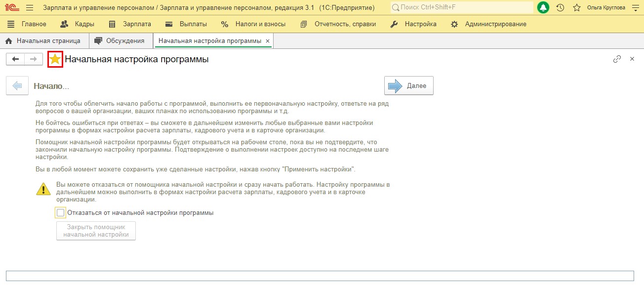Open the history clock icon
The width and height of the screenshot is (644, 287).
coord(560,8)
